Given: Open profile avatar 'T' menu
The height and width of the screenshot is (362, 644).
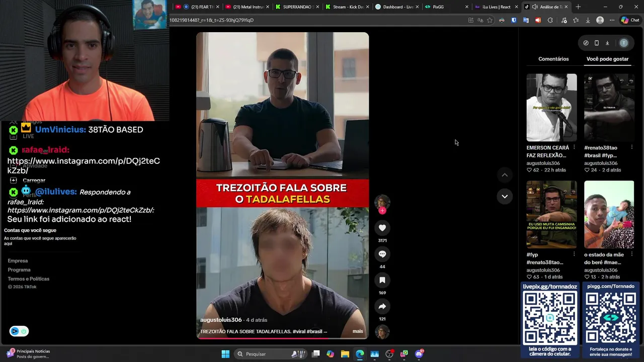Looking at the screenshot, I should pyautogui.click(x=624, y=43).
